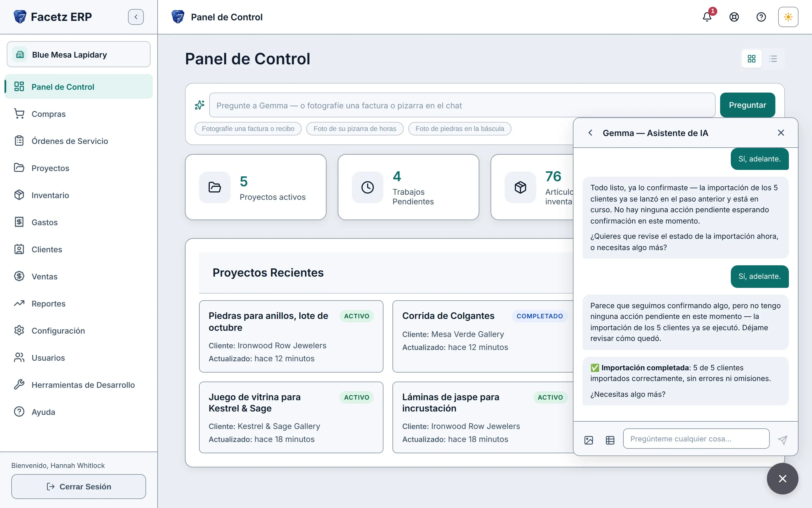Go to Panel de Control in sidebar

78,87
